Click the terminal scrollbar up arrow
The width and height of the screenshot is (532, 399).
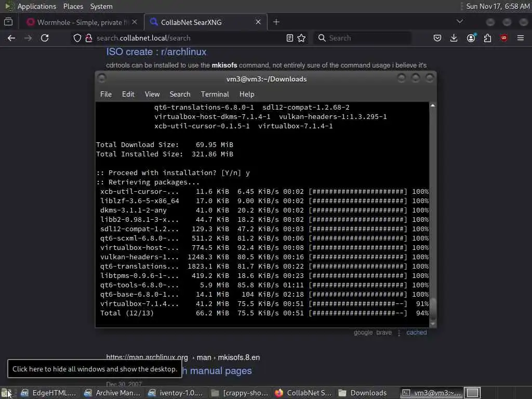pos(433,105)
